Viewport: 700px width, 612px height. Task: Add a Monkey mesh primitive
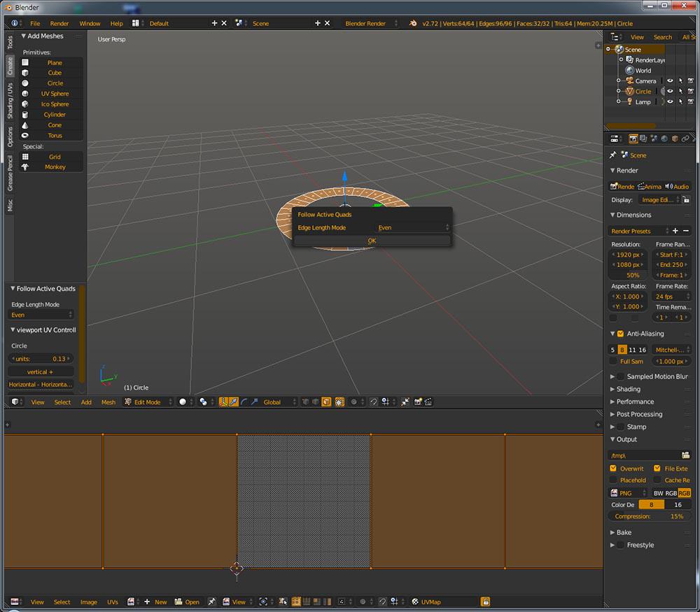click(x=51, y=167)
